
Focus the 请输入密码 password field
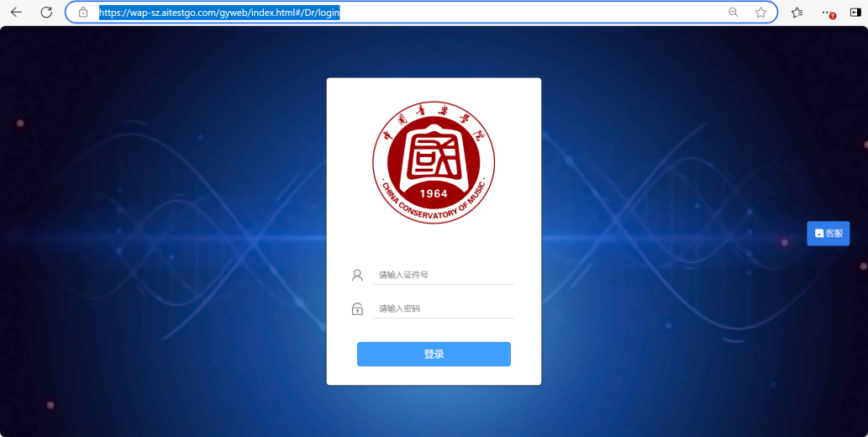[x=444, y=308]
